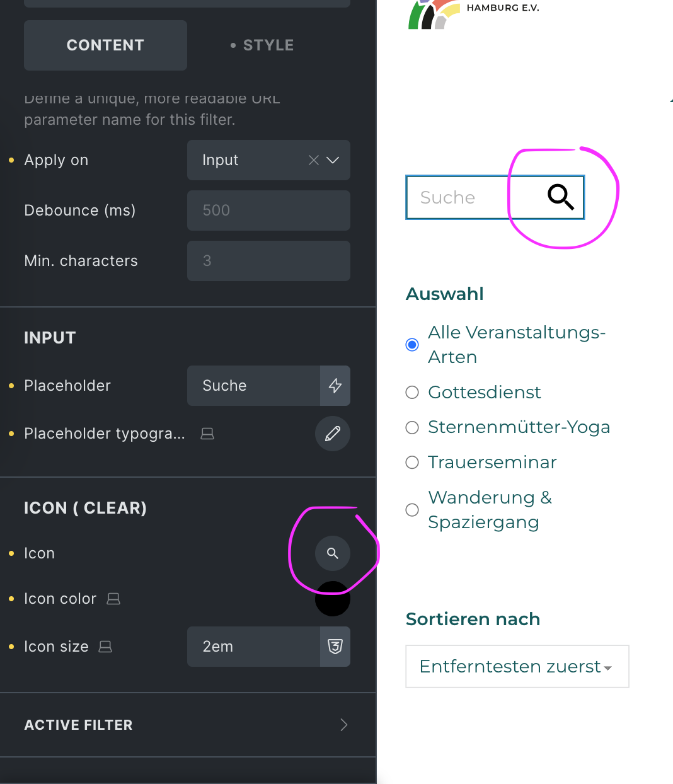The image size is (673, 784).
Task: Select the Wanderung & Spaziergang radio option
Action: (412, 510)
